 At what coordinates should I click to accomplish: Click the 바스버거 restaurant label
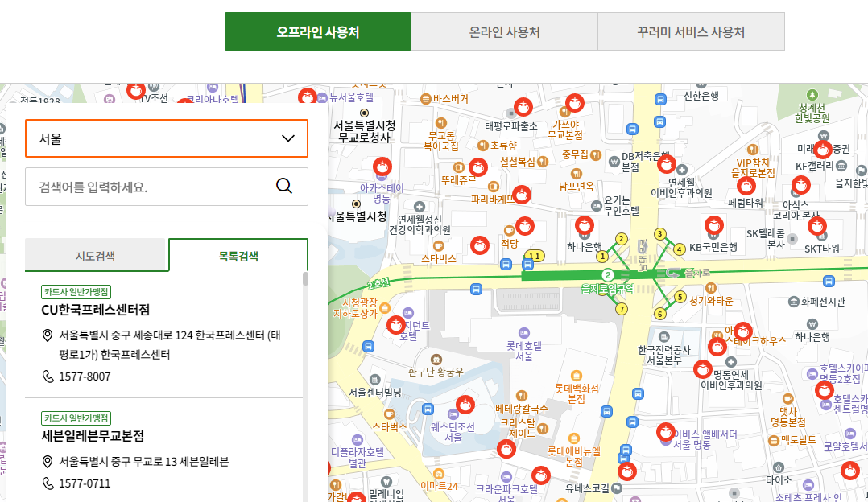[x=450, y=99]
